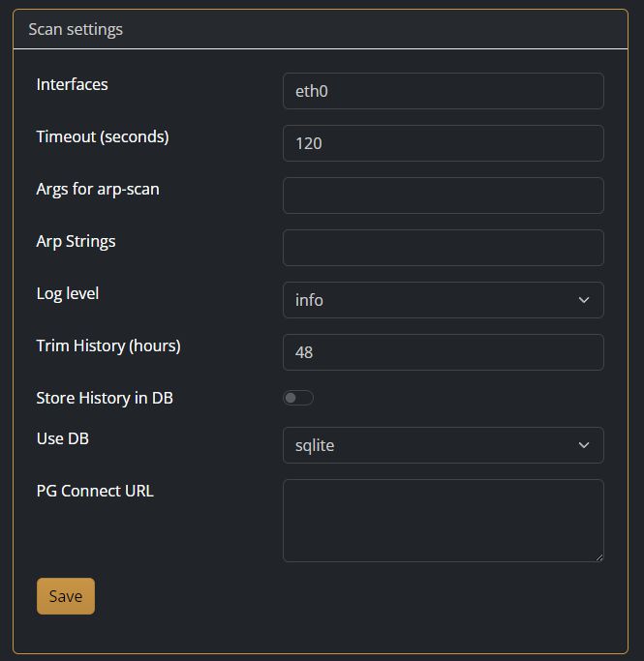Open the Log level dropdown
The width and height of the screenshot is (644, 661).
(443, 300)
